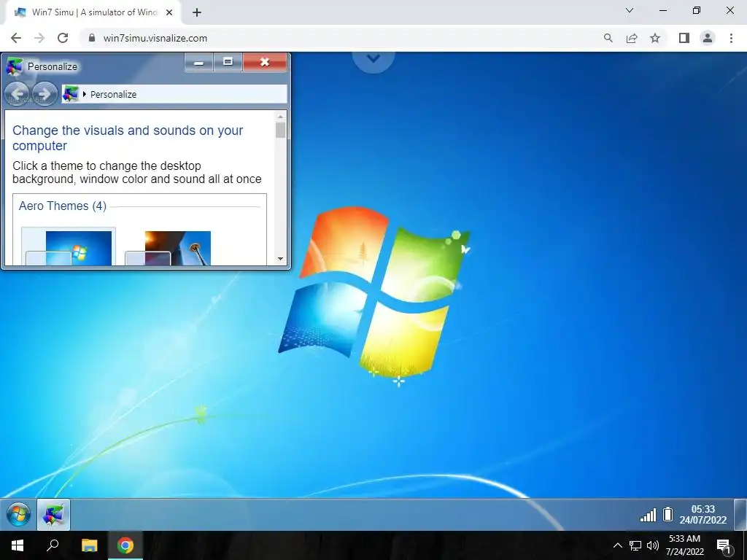Click the Forward arrow in Personalize window
The height and width of the screenshot is (560, 747).
[x=44, y=94]
